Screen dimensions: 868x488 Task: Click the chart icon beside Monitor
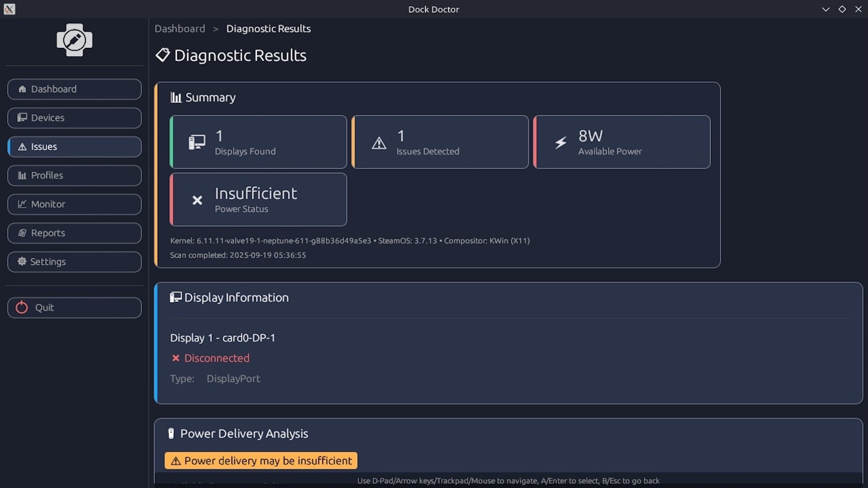pyautogui.click(x=22, y=204)
